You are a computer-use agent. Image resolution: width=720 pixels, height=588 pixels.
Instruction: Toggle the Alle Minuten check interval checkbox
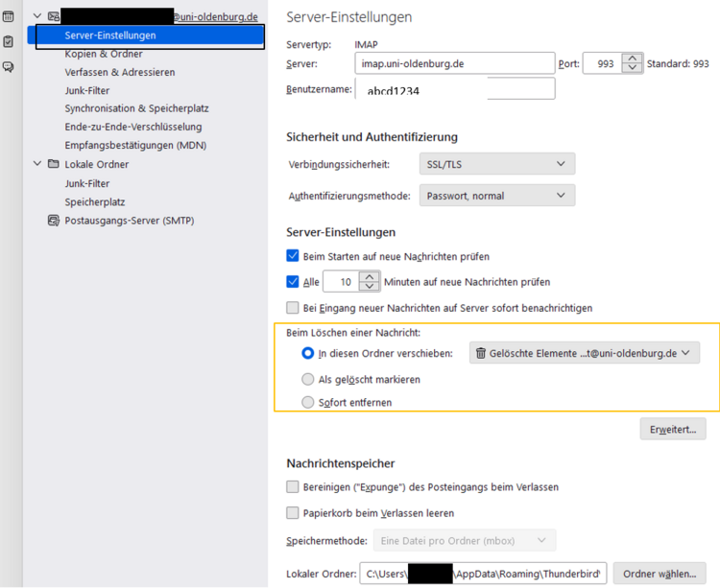[293, 282]
